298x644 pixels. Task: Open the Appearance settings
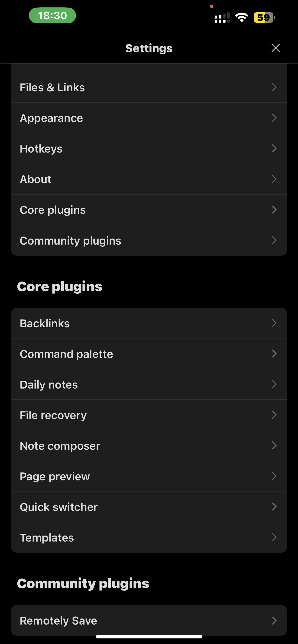click(149, 118)
